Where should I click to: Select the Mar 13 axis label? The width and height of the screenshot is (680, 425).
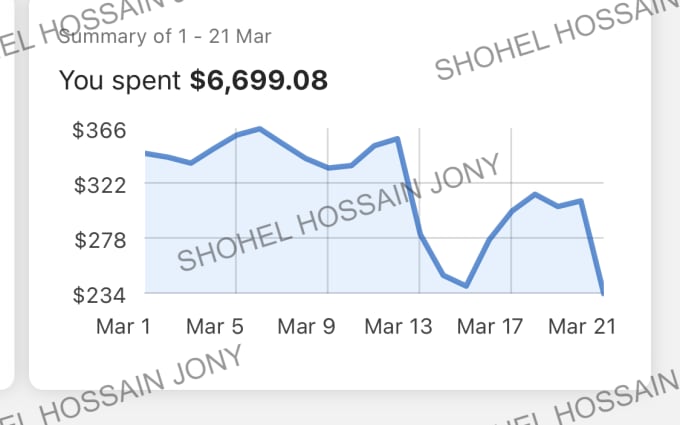398,327
